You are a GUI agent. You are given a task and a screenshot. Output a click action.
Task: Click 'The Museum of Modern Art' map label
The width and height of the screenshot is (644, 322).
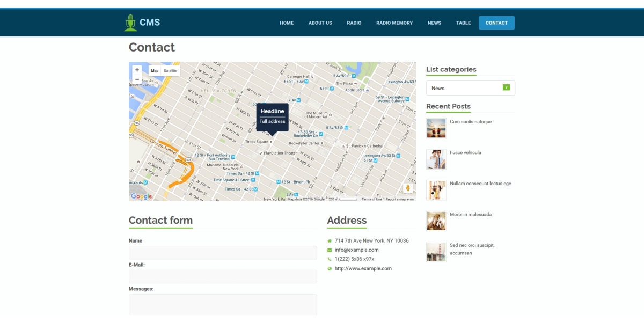point(317,115)
